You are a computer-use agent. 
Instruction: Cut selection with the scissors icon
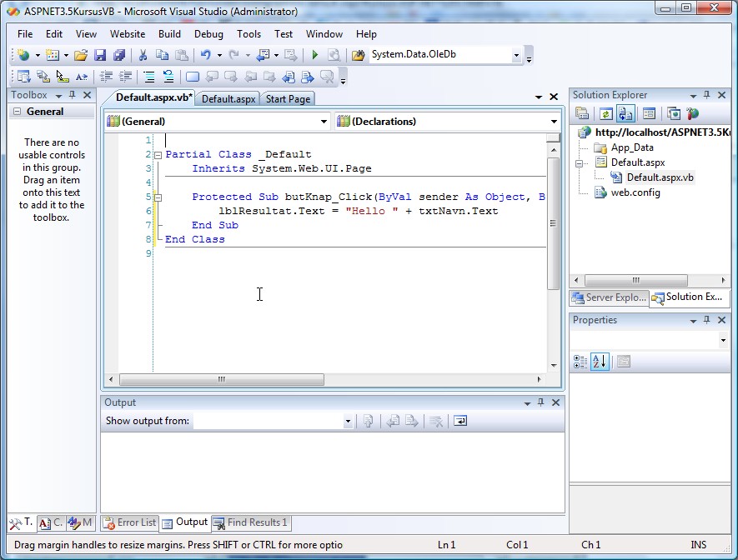pos(143,55)
